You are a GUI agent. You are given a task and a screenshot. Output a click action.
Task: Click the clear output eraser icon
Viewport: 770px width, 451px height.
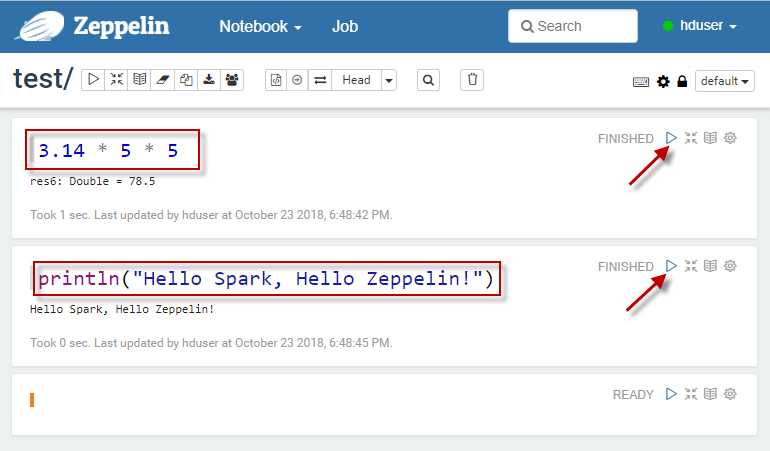(163, 80)
